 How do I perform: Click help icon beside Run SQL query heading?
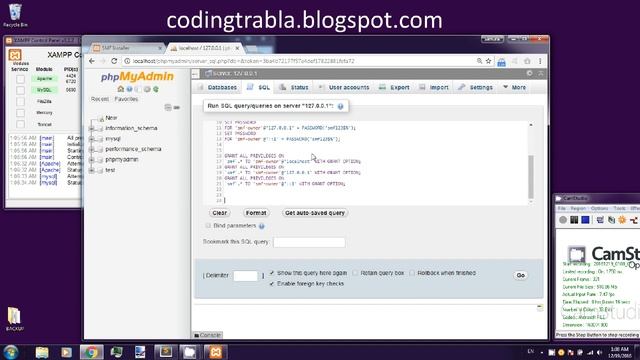coord(340,106)
